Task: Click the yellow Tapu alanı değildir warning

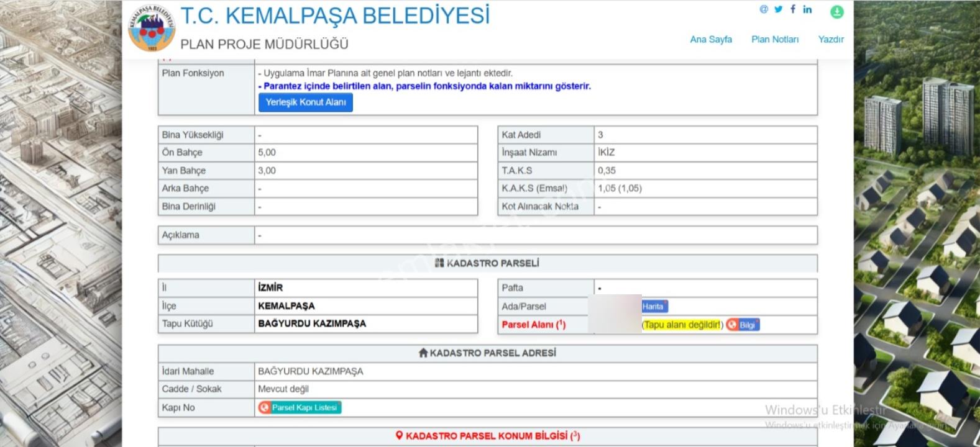Action: 682,325
